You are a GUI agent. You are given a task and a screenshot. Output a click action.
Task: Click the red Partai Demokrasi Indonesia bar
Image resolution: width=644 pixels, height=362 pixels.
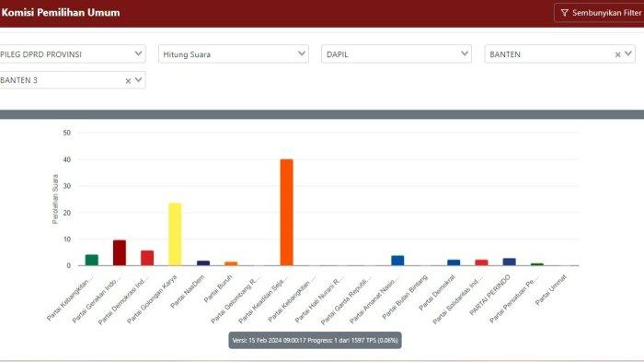(x=147, y=258)
